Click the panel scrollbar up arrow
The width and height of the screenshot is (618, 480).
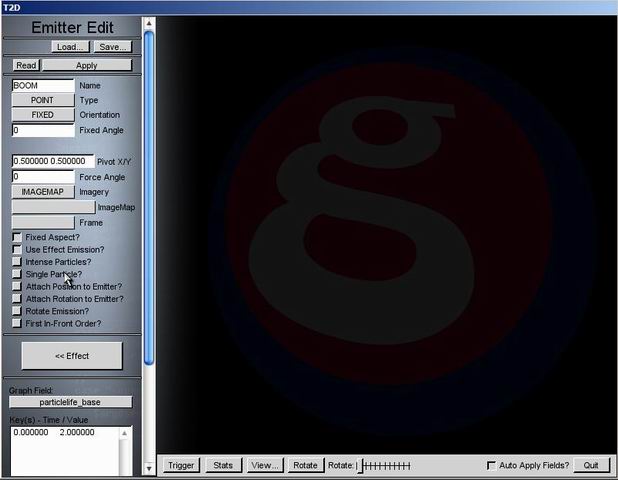click(149, 24)
